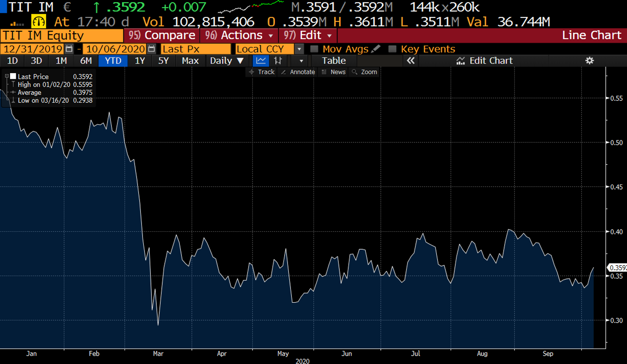627x364 pixels.
Task: Select the 6M time range tab
Action: tap(86, 61)
